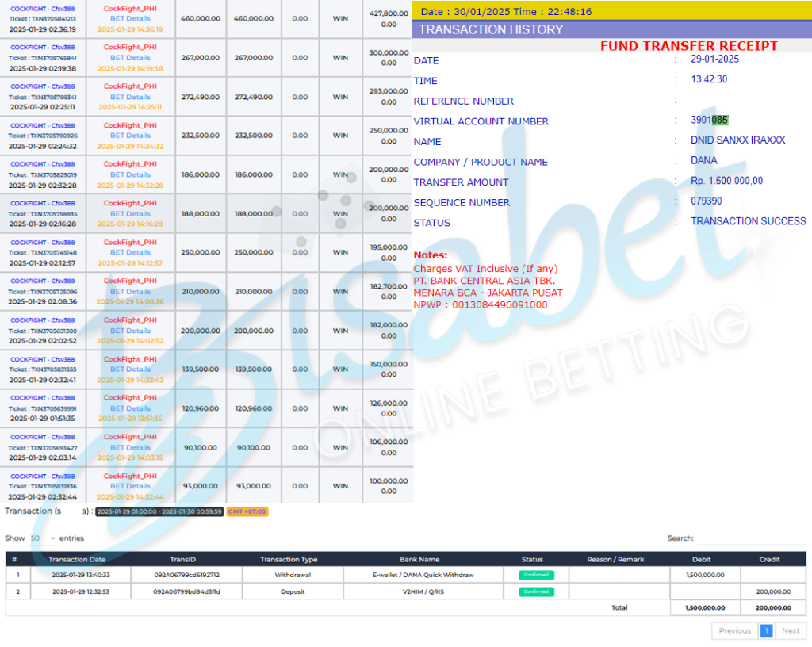
Task: Open BET Details for the 93,000.00 bet
Action: [x=130, y=486]
